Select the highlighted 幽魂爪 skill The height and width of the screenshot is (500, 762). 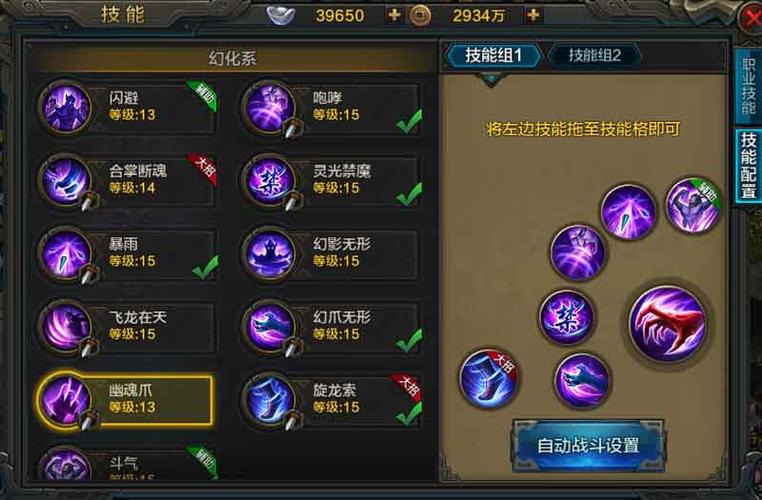(125, 399)
